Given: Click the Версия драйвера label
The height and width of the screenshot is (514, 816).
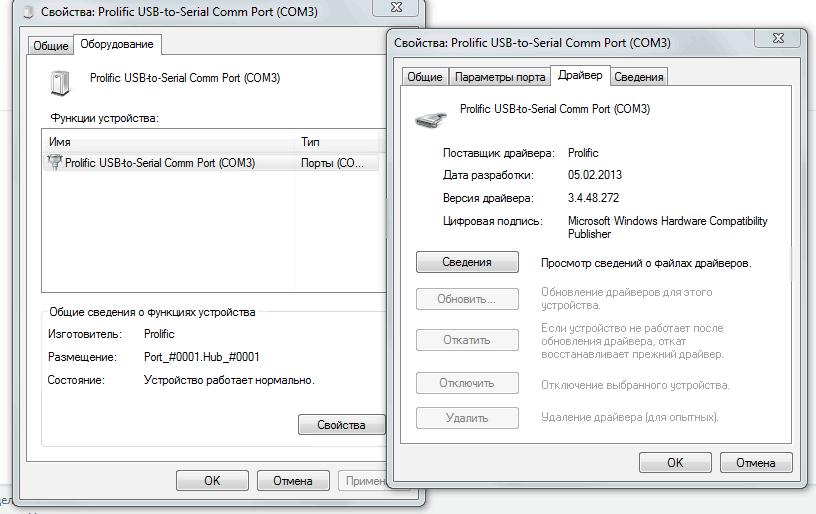Looking at the screenshot, I should [x=488, y=198].
